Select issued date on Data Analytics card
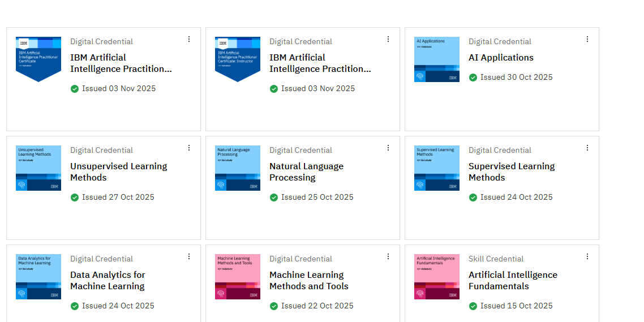 point(118,306)
